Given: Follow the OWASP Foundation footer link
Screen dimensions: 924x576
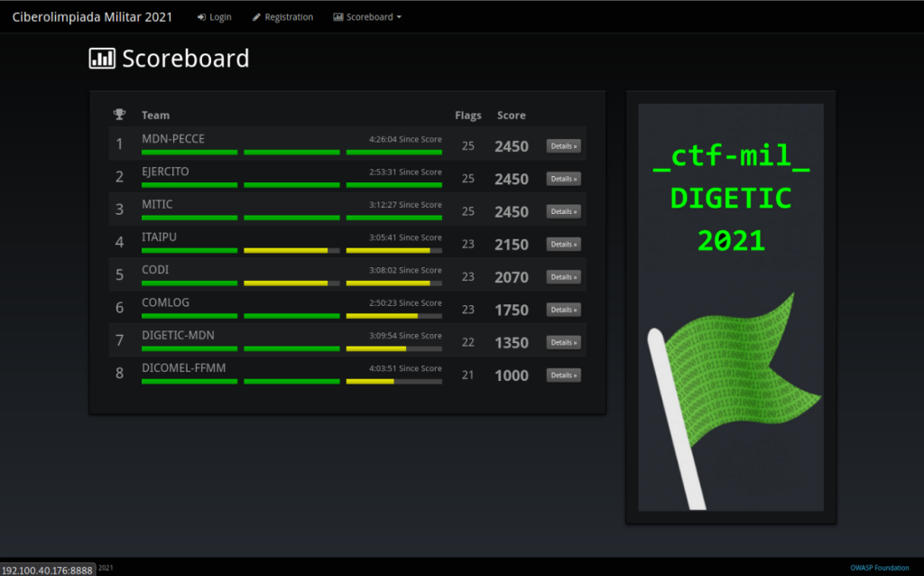Looking at the screenshot, I should click(x=880, y=568).
